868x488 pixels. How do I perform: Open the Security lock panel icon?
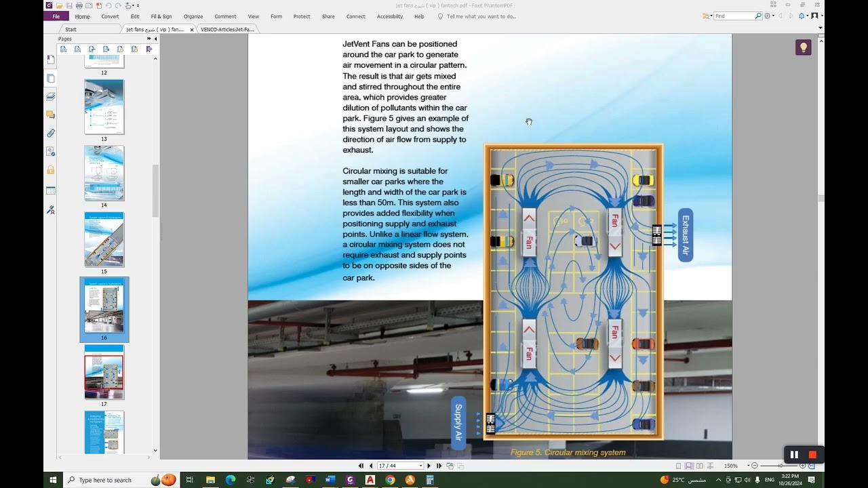pyautogui.click(x=51, y=170)
